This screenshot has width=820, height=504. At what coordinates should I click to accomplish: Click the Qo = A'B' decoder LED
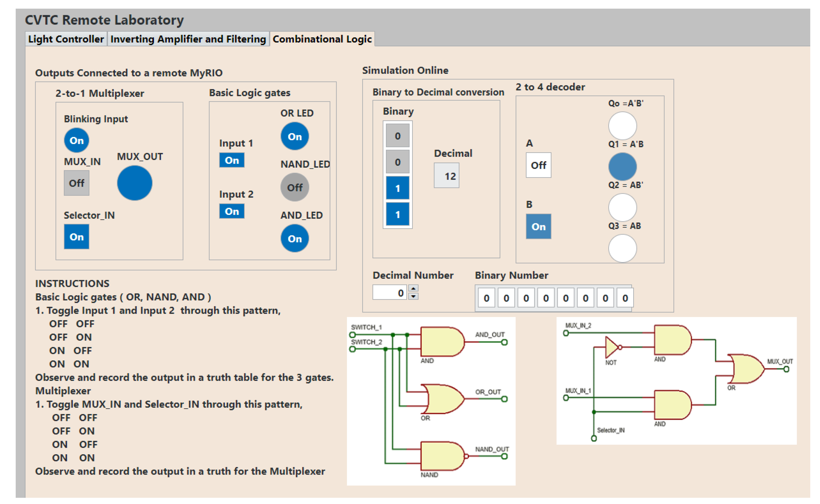(x=622, y=126)
